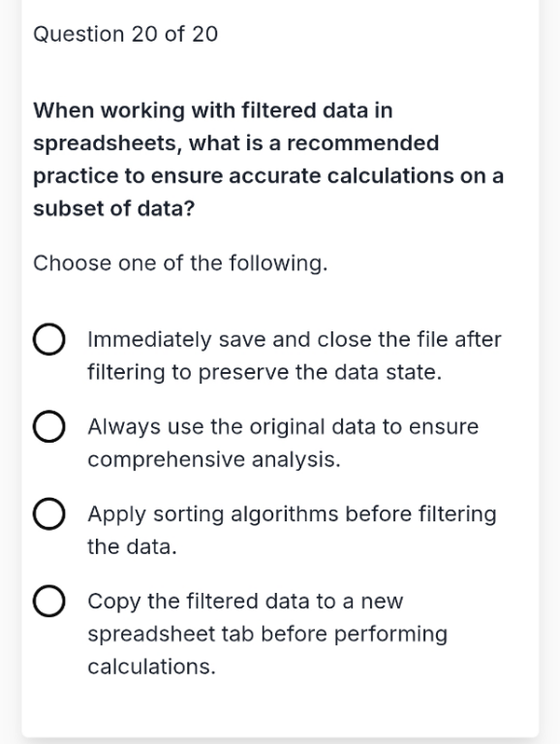The image size is (560, 744).
Task: Click the "Apply sorting algorithms before filtering" label
Action: click(x=292, y=514)
